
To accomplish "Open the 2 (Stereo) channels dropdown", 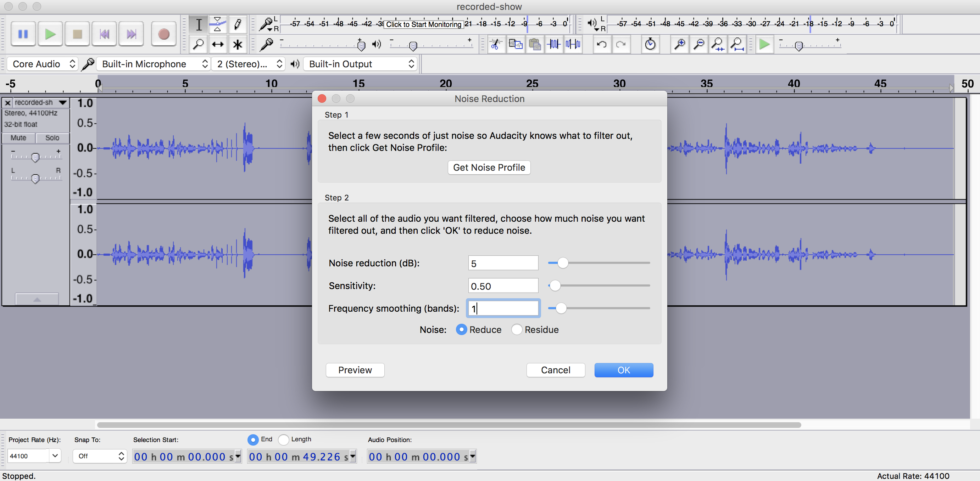I will pyautogui.click(x=248, y=64).
